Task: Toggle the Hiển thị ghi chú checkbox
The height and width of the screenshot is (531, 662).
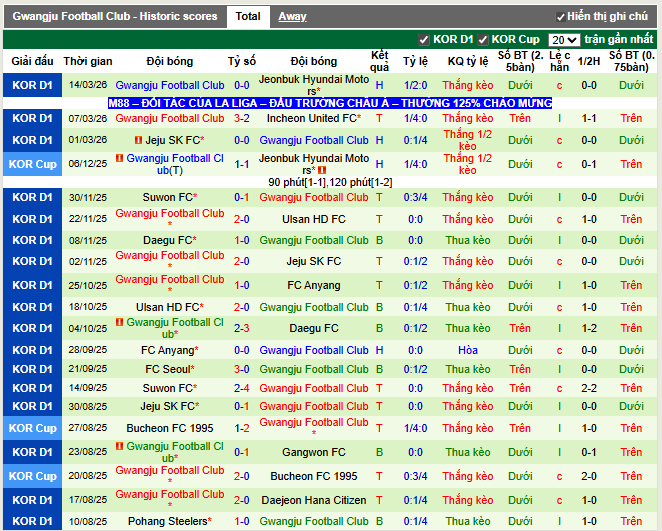Action: coord(560,17)
